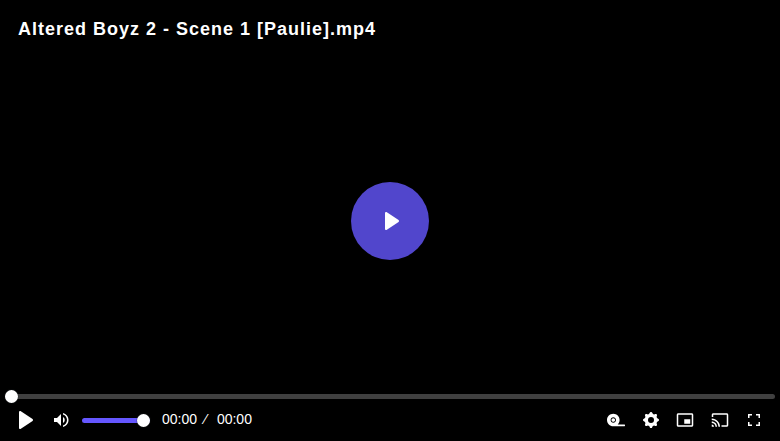Image resolution: width=780 pixels, height=441 pixels.
Task: Click the white triangle inside the purple circle
Action: (391, 221)
